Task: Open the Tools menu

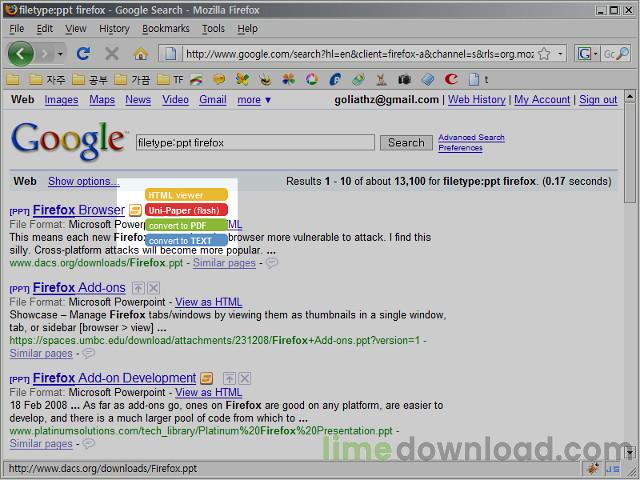Action: [213, 29]
